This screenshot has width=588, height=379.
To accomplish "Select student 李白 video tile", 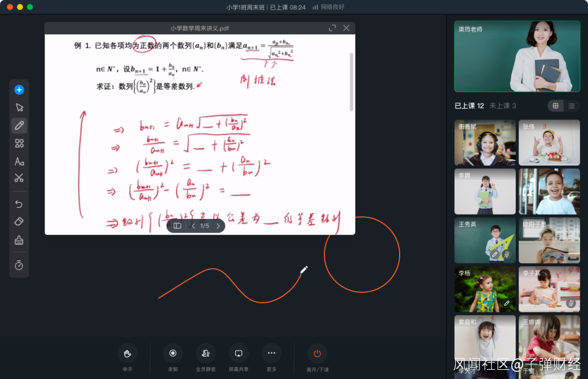I will [x=549, y=191].
